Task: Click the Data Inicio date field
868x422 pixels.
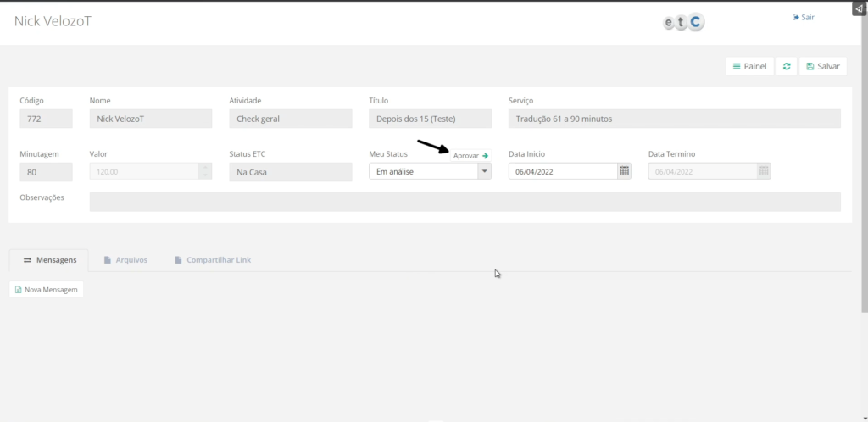Action: point(562,171)
